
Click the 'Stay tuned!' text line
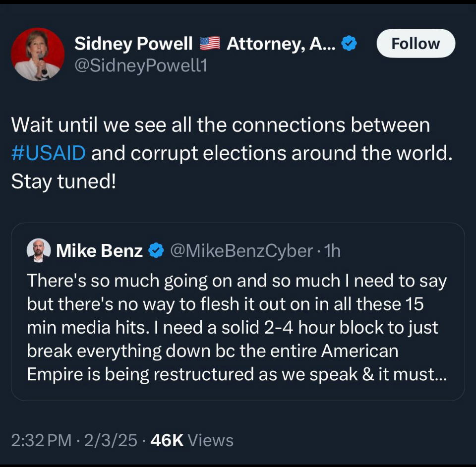(x=63, y=181)
